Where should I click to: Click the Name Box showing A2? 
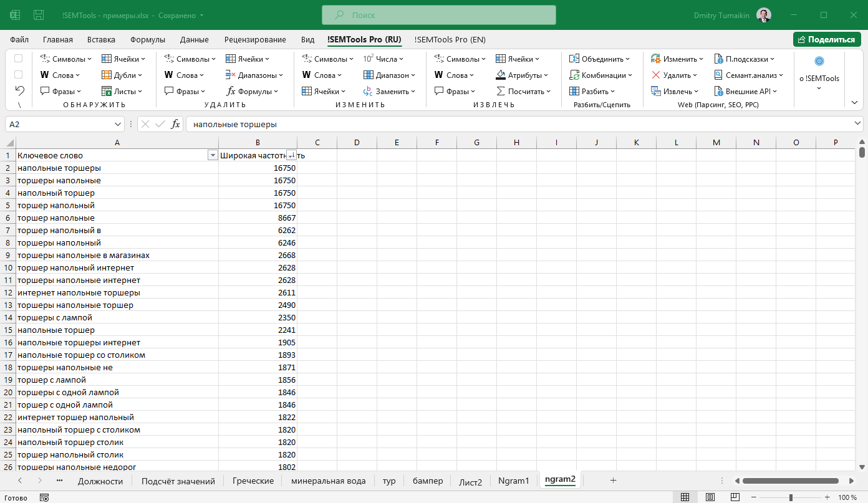[64, 124]
